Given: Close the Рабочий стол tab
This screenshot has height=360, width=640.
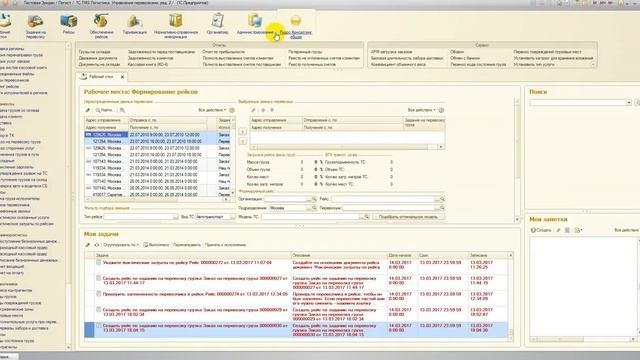Looking at the screenshot, I should point(122,77).
